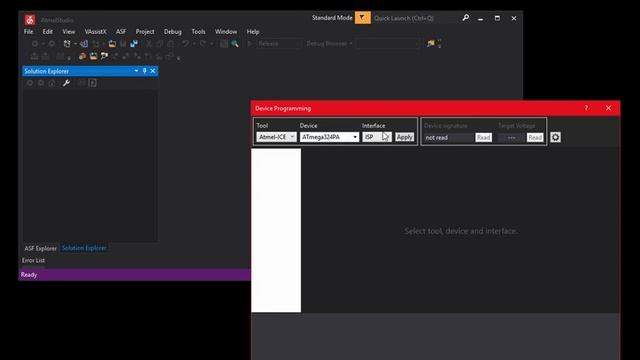This screenshot has width=640, height=360.
Task: Click the New Project toolbar icon
Action: tap(67, 44)
